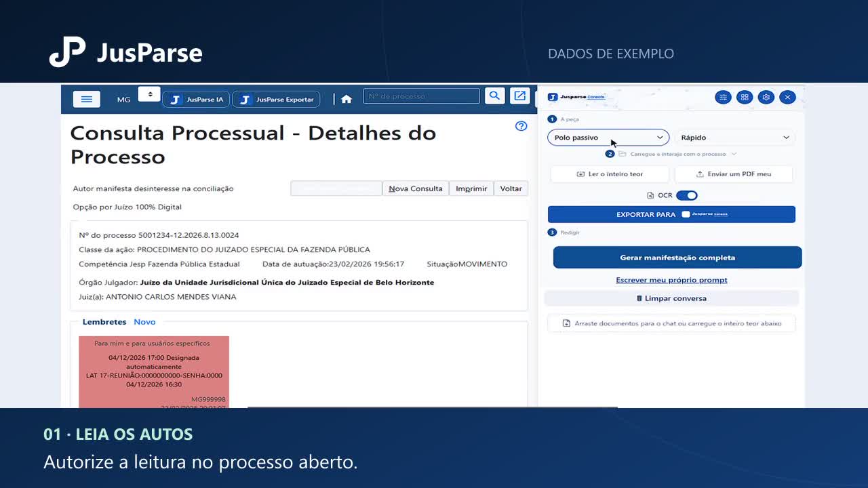The width and height of the screenshot is (868, 488).
Task: Open the settings gear in JusParse panel
Action: [766, 98]
